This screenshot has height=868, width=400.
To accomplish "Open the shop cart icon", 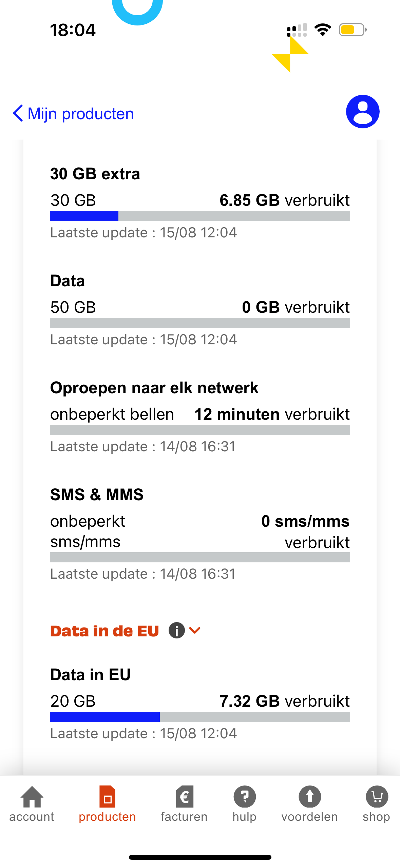I will point(376,796).
